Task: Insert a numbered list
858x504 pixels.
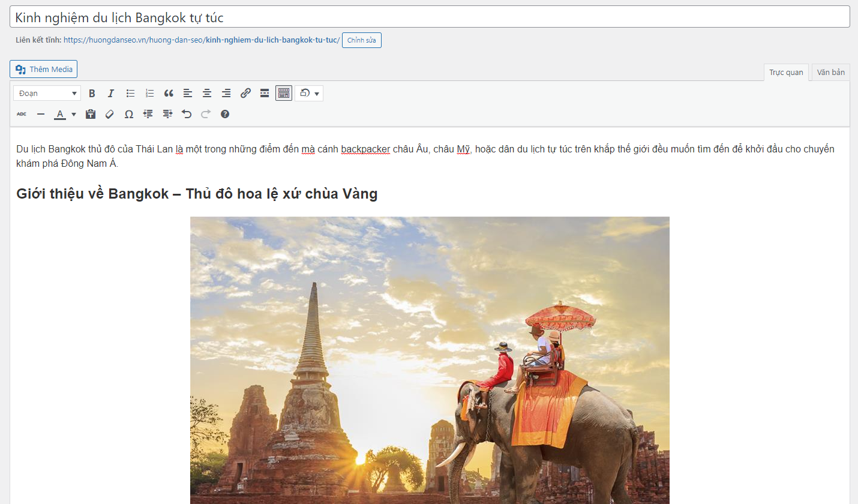Action: tap(149, 93)
